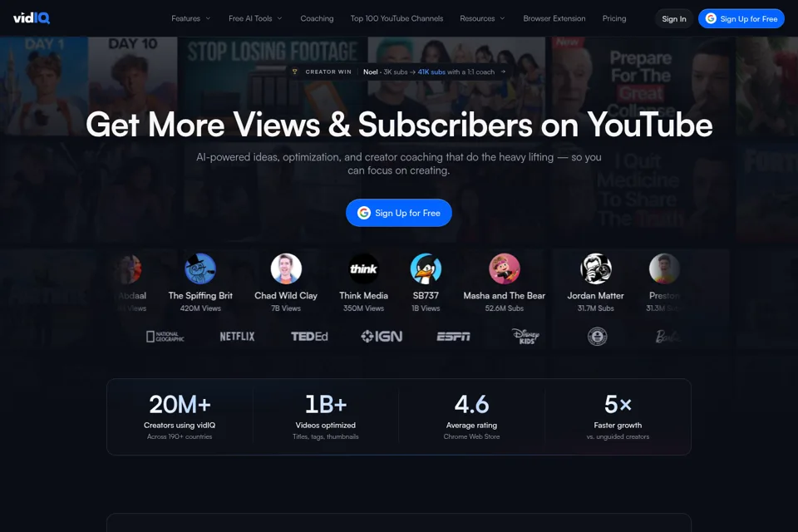Select the IGN logo
The width and height of the screenshot is (798, 532).
pyautogui.click(x=382, y=337)
